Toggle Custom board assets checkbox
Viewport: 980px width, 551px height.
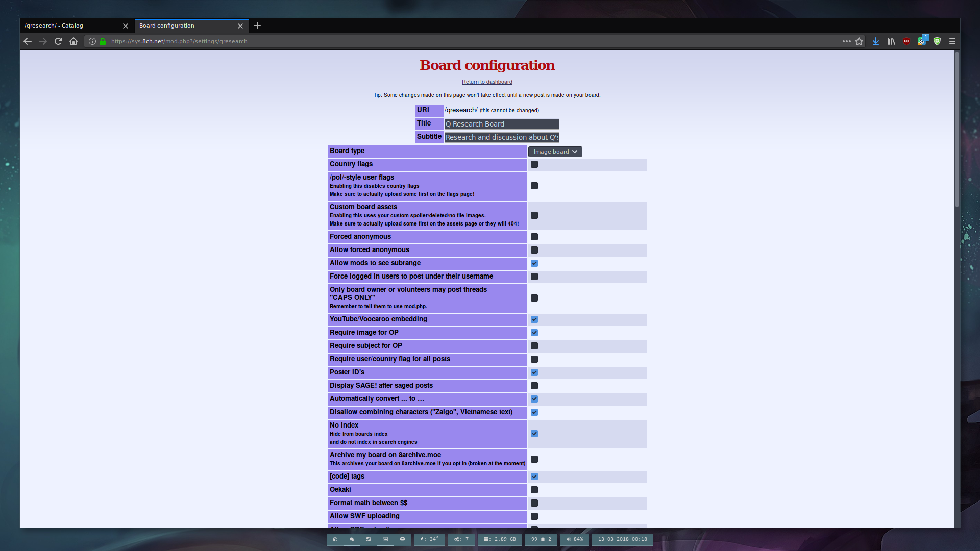pyautogui.click(x=534, y=215)
